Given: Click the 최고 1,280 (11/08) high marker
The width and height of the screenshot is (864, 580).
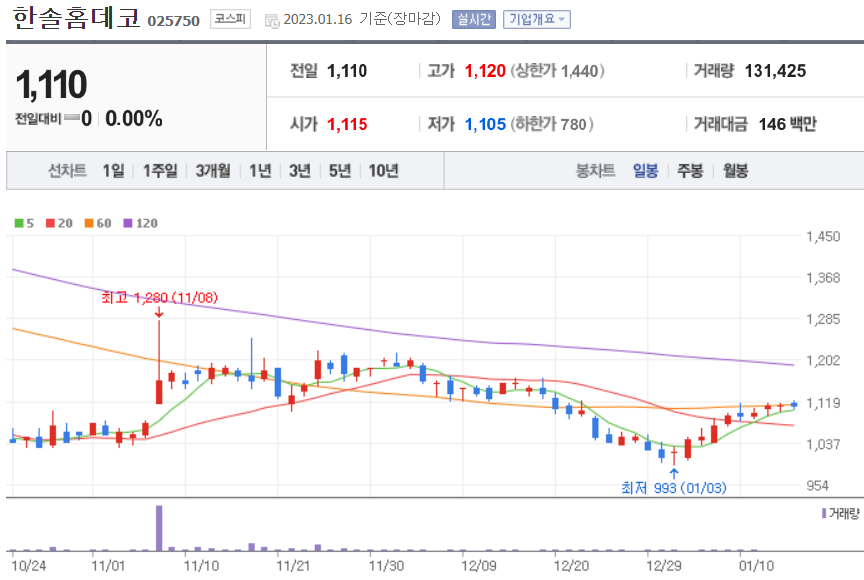Looking at the screenshot, I should [159, 297].
